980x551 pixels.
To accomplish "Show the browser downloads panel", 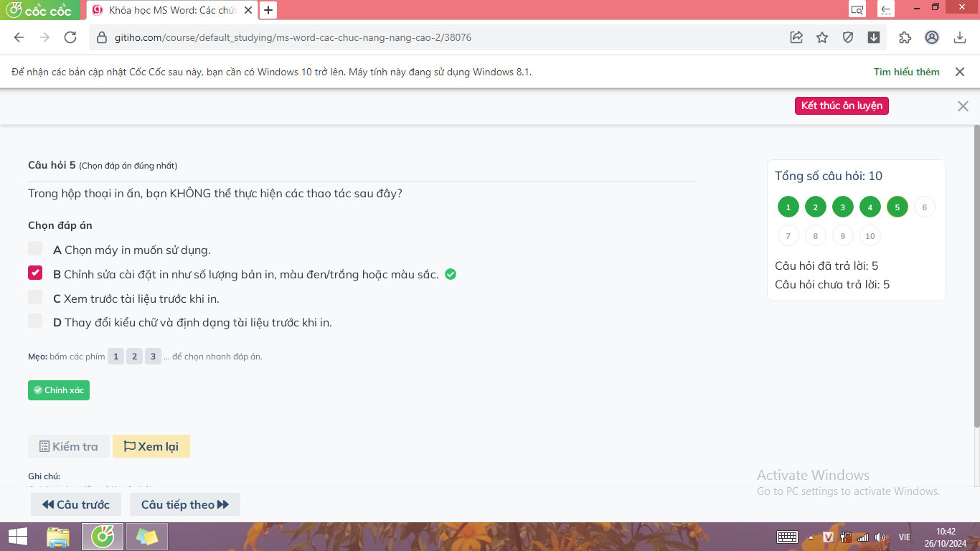I will 960,38.
